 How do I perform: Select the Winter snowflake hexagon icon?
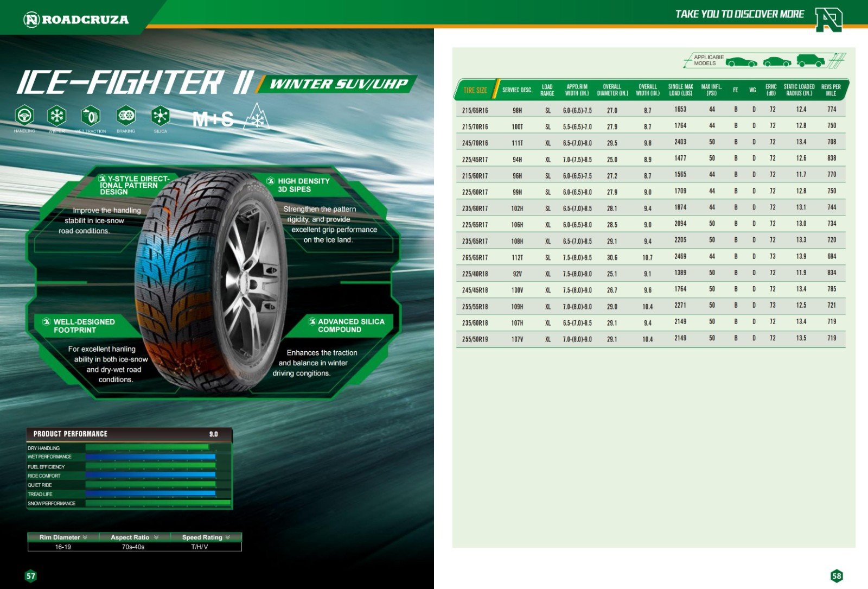click(57, 116)
